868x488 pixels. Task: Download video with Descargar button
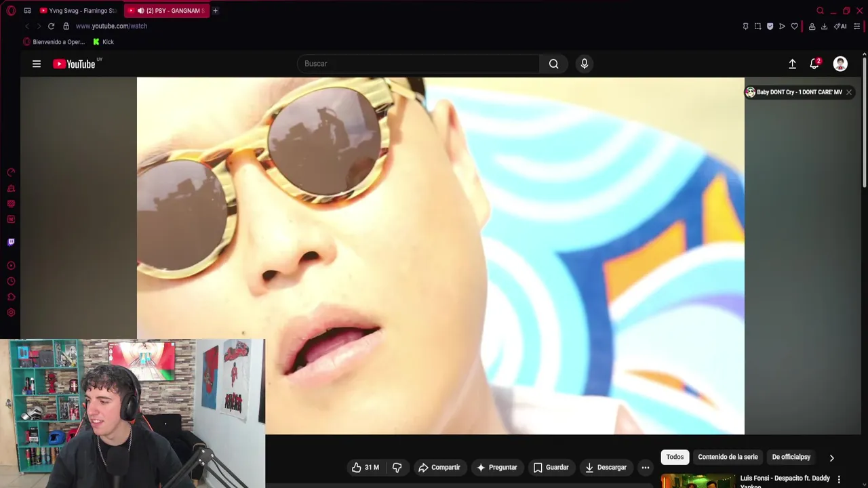606,468
